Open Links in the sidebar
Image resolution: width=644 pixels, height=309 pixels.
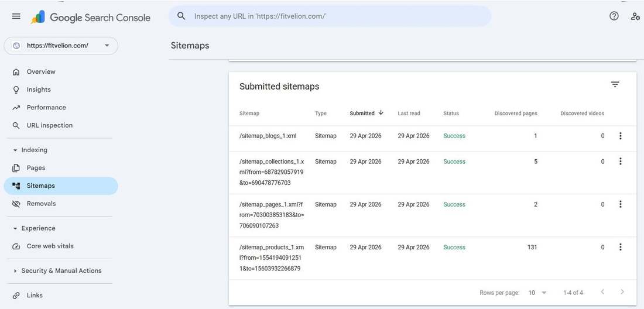coord(61,296)
